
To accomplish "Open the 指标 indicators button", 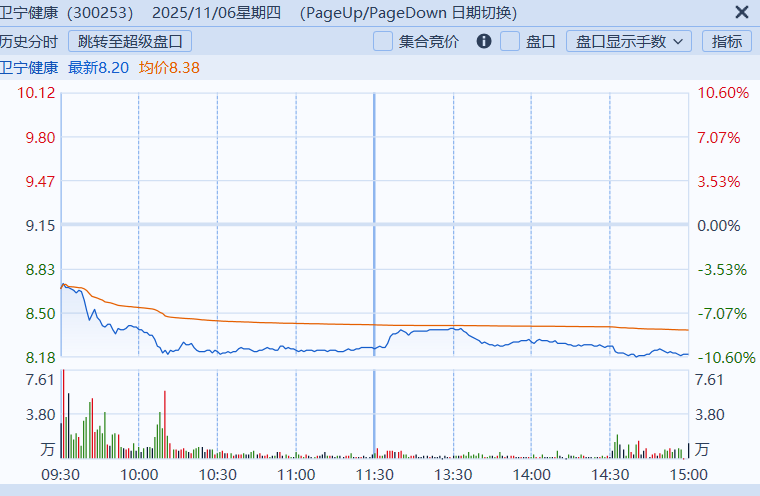I will click(728, 41).
